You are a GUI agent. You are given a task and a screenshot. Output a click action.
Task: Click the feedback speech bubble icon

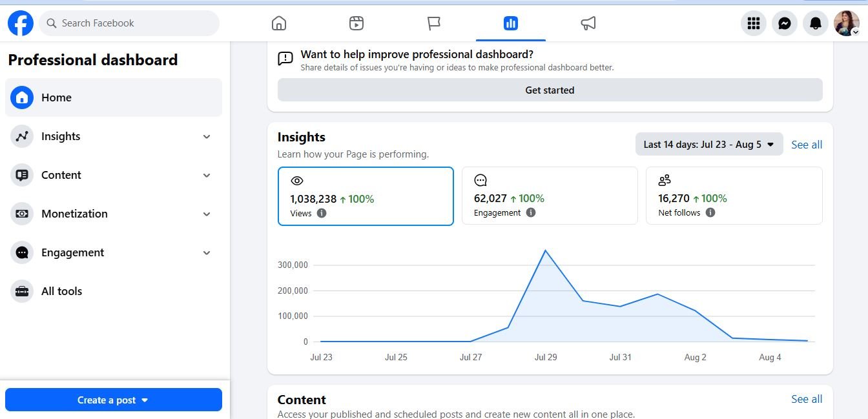point(285,59)
